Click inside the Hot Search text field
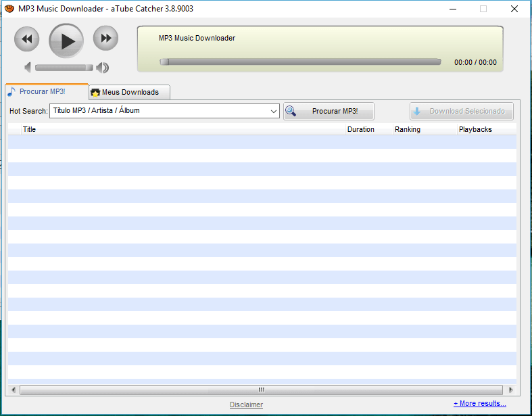This screenshot has height=416, width=532. [159, 111]
